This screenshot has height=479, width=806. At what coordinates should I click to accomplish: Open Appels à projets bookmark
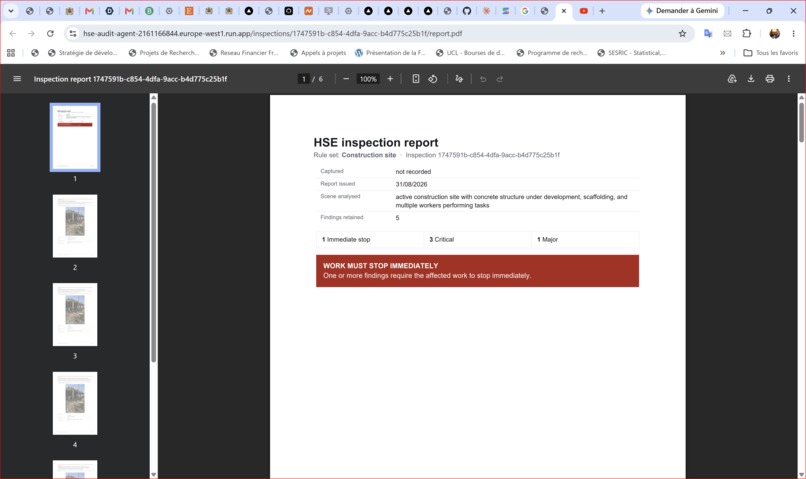(x=318, y=52)
